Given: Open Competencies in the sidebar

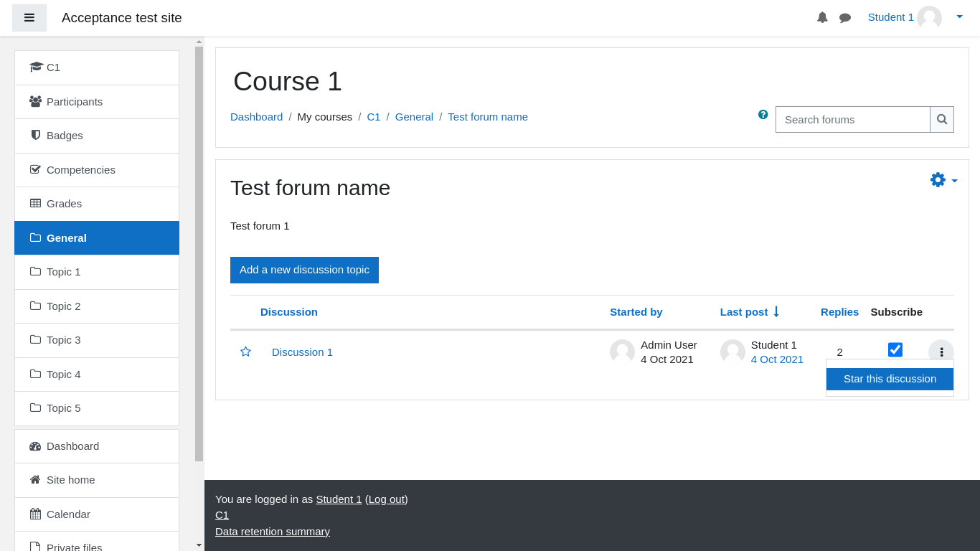Looking at the screenshot, I should coord(97,170).
